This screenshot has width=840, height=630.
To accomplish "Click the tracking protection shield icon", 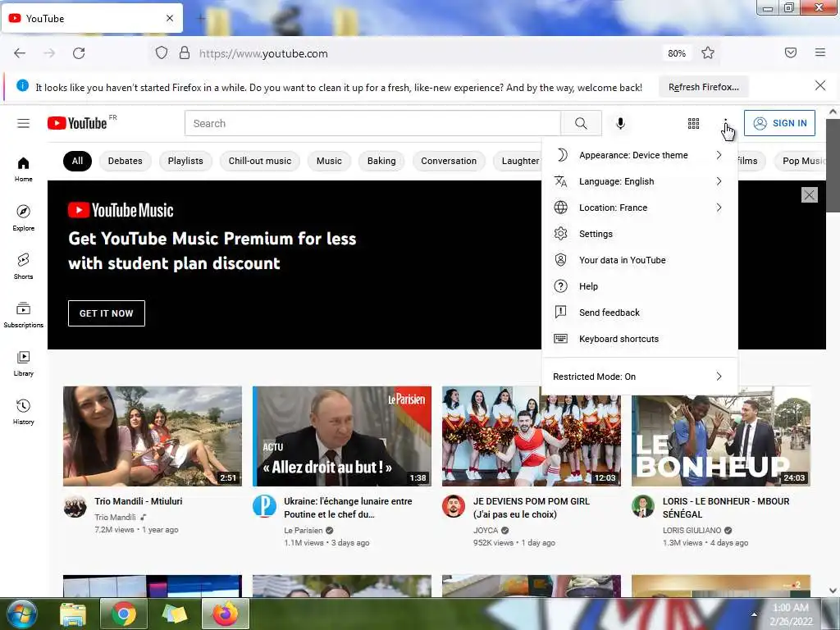I will click(162, 53).
